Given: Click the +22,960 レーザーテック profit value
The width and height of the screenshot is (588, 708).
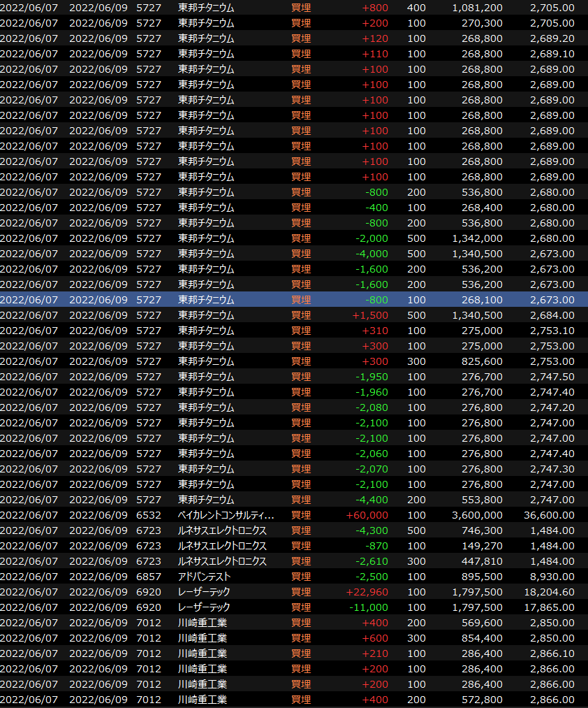Looking at the screenshot, I should click(367, 592).
